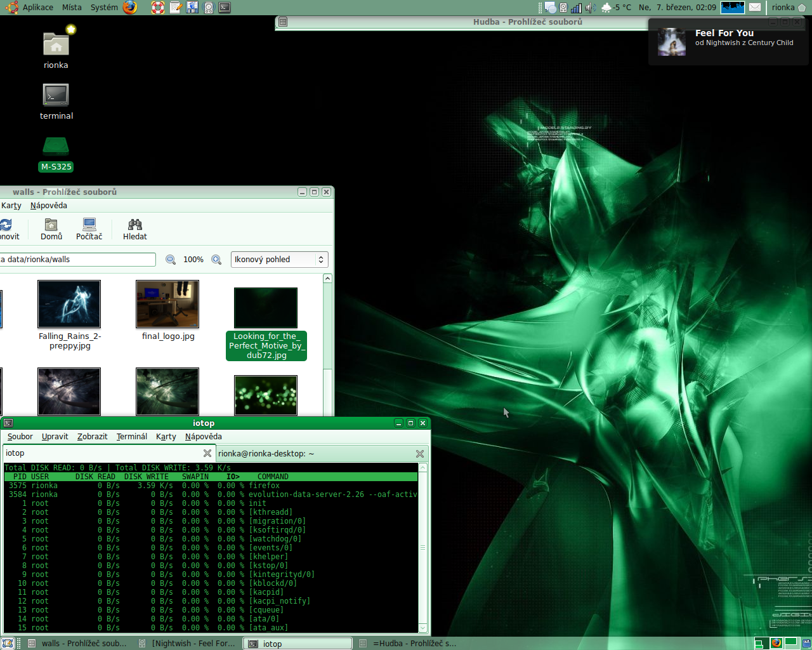This screenshot has width=812, height=650.
Task: Click scroll up arrow in walls browser
Action: (327, 279)
